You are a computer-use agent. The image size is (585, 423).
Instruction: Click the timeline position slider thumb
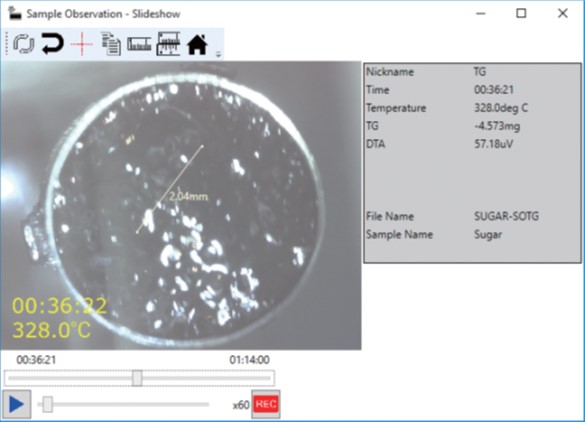click(x=137, y=378)
